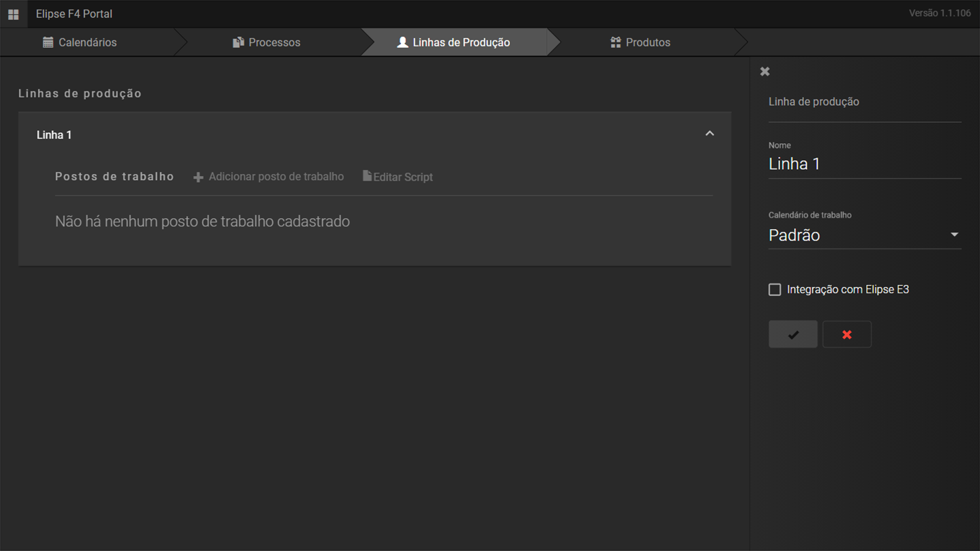Click the Versão 1.1.106 label
The height and width of the screenshot is (551, 980).
tap(940, 13)
